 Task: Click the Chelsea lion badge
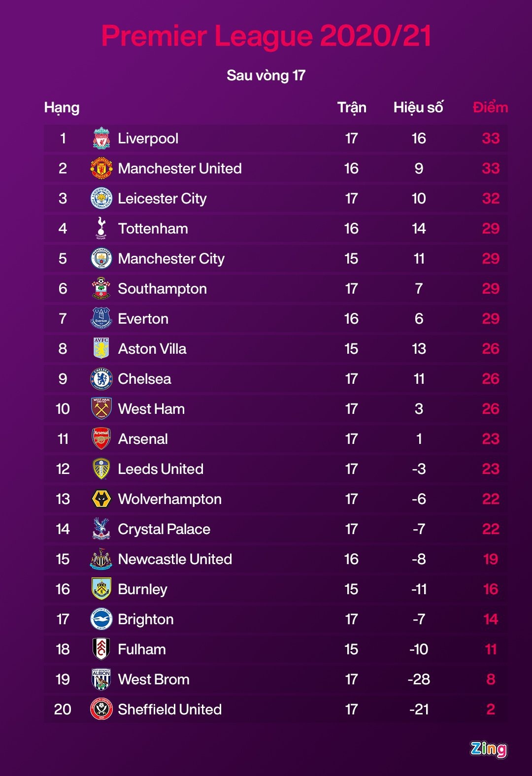click(x=101, y=379)
